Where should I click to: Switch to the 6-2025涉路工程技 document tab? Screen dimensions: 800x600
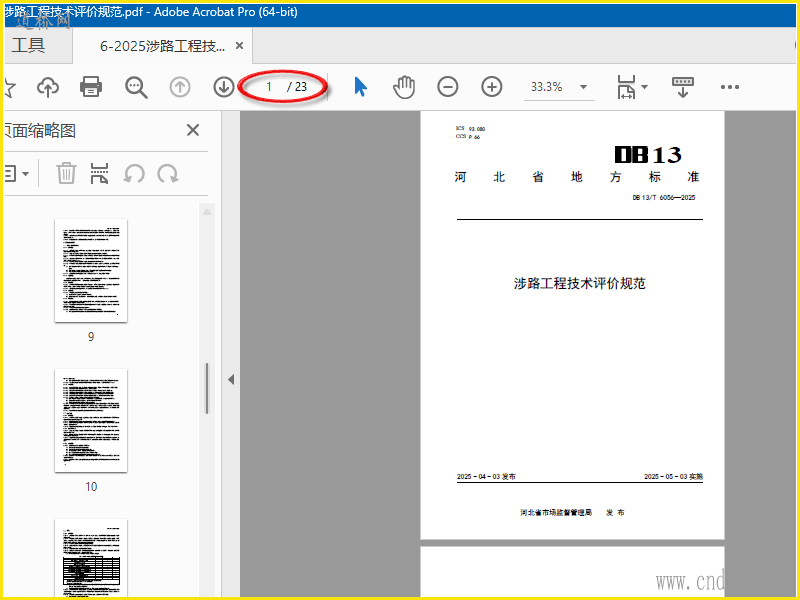162,46
